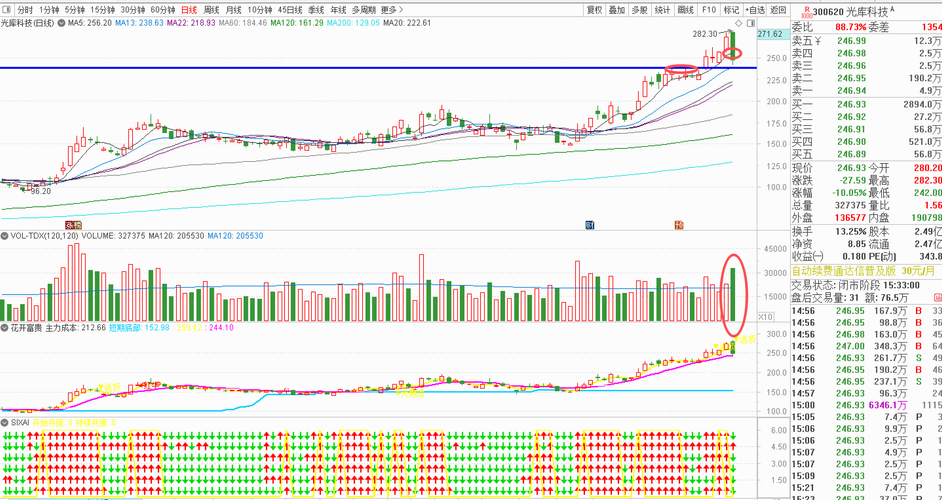Click the 叠加 overlay button
The image size is (942, 500).
coord(617,10)
